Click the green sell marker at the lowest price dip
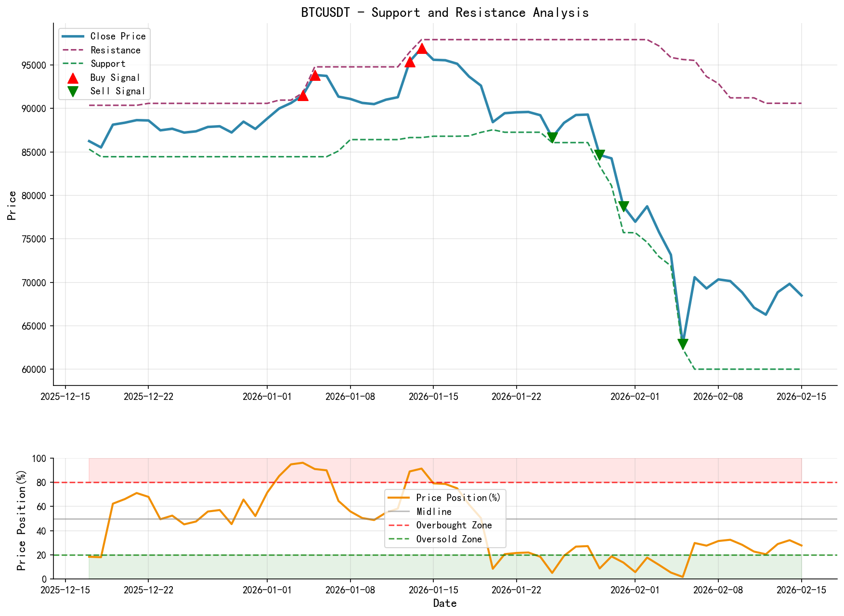 [x=683, y=343]
